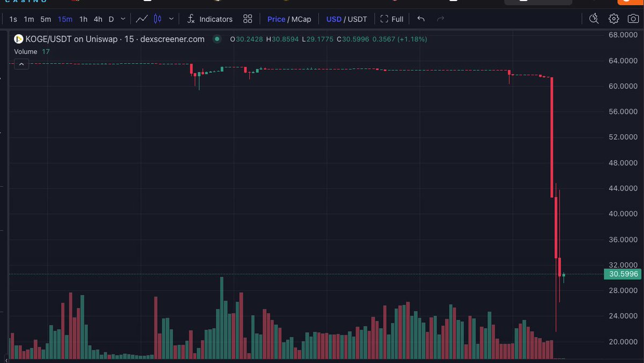Open the Indicators panel
The height and width of the screenshot is (363, 644).
[210, 19]
